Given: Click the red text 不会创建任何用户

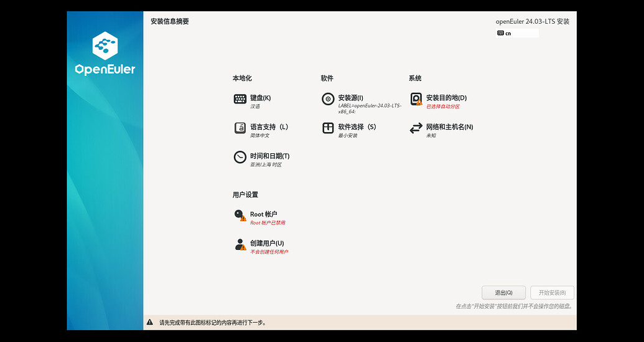Looking at the screenshot, I should point(269,252).
